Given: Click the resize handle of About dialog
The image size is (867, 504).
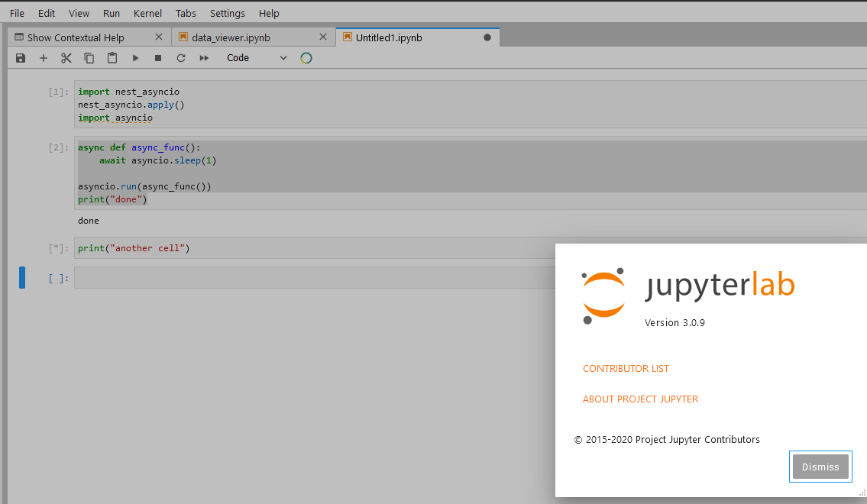Looking at the screenshot, I should [x=862, y=492].
